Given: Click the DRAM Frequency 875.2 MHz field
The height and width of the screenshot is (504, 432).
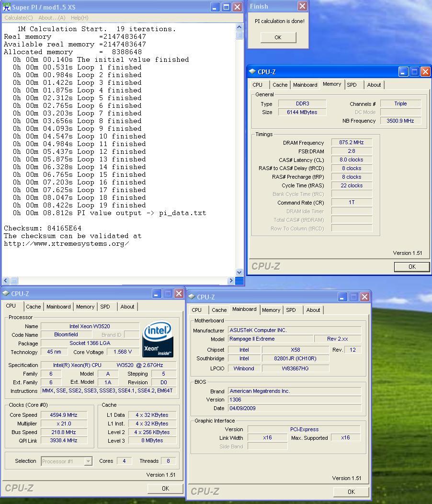Looking at the screenshot, I should pyautogui.click(x=352, y=142).
